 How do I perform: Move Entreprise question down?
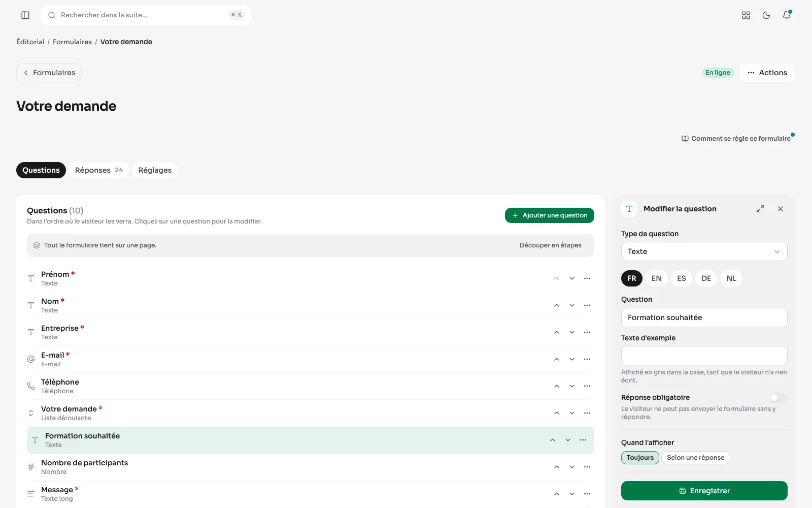(572, 332)
